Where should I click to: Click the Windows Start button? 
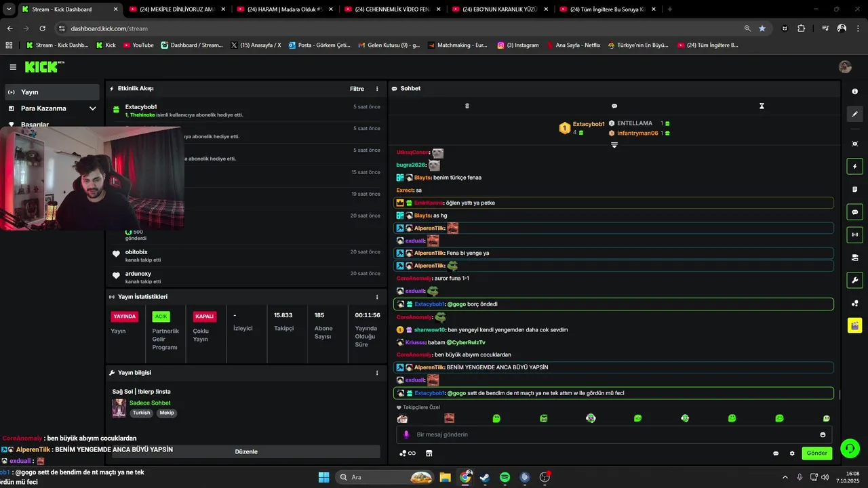pyautogui.click(x=323, y=477)
